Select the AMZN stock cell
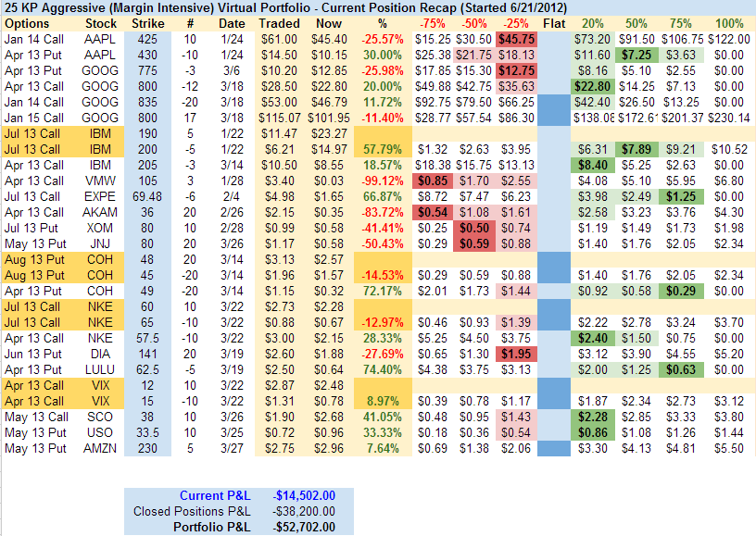This screenshot has width=756, height=536. coord(100,448)
